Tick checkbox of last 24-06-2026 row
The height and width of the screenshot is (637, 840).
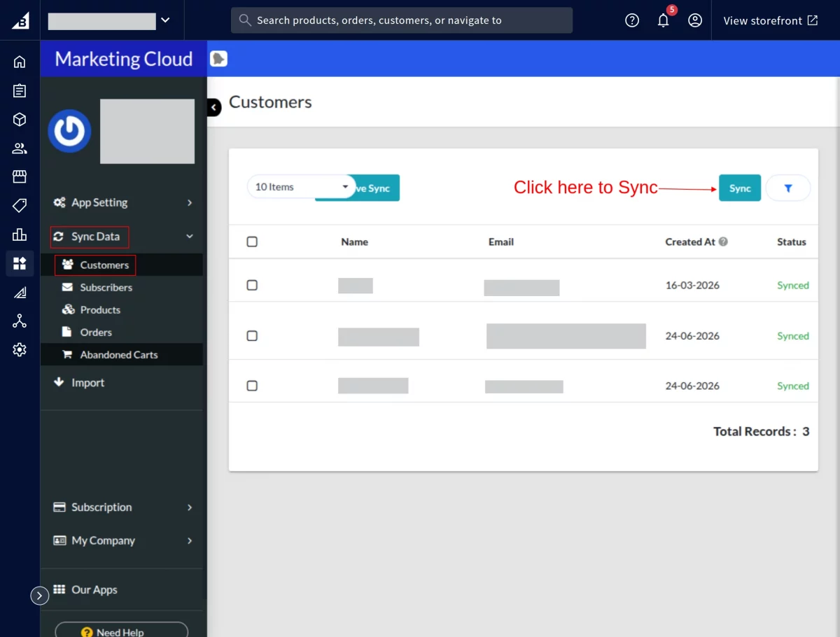click(252, 386)
